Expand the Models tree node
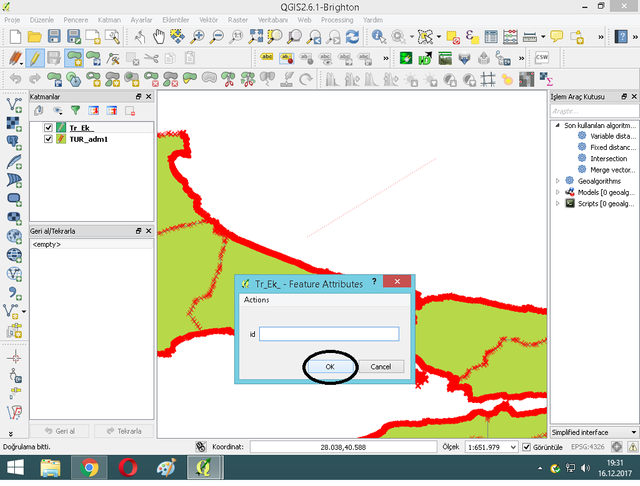Screen dimensions: 640x486 558,192
